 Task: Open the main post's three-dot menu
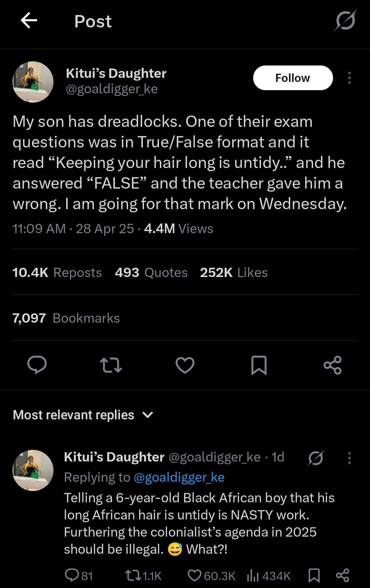tap(349, 78)
